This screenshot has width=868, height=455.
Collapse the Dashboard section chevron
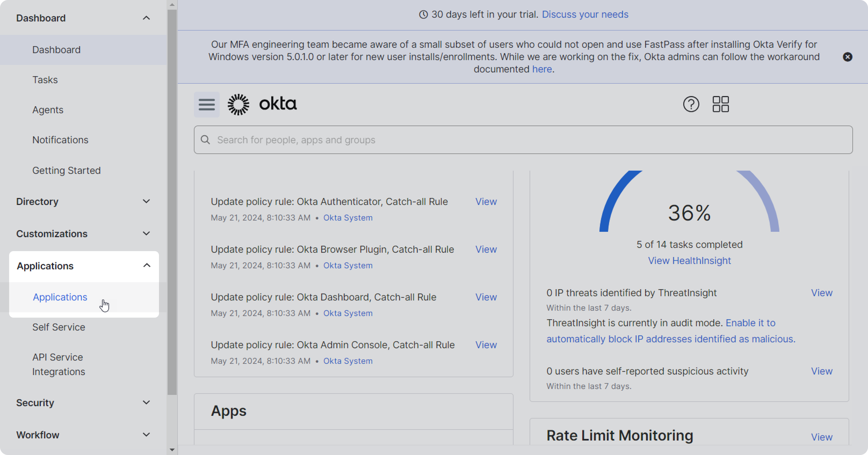click(146, 18)
